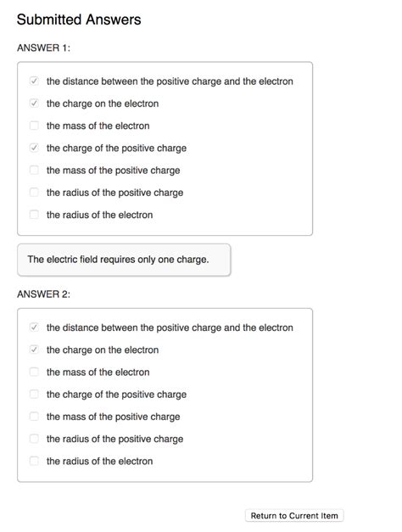Image resolution: width=402 pixels, height=532 pixels.
Task: Check Answer 1 mass of the positive charge
Action: coord(34,170)
